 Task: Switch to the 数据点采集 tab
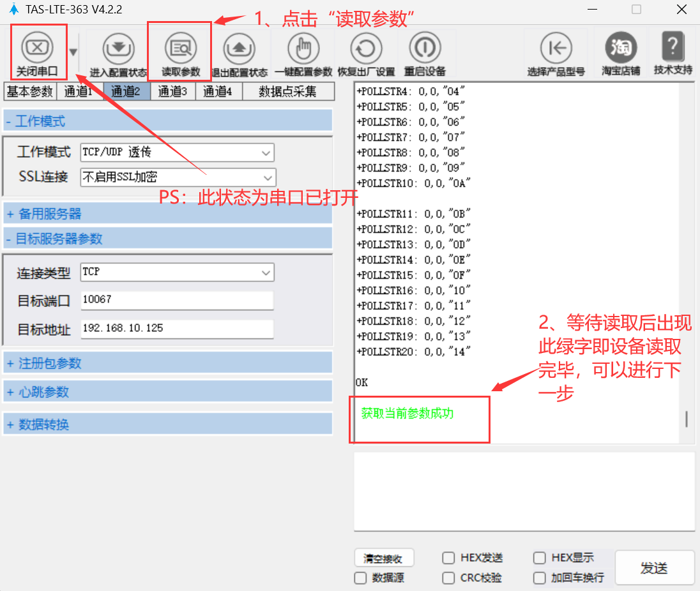(x=287, y=92)
